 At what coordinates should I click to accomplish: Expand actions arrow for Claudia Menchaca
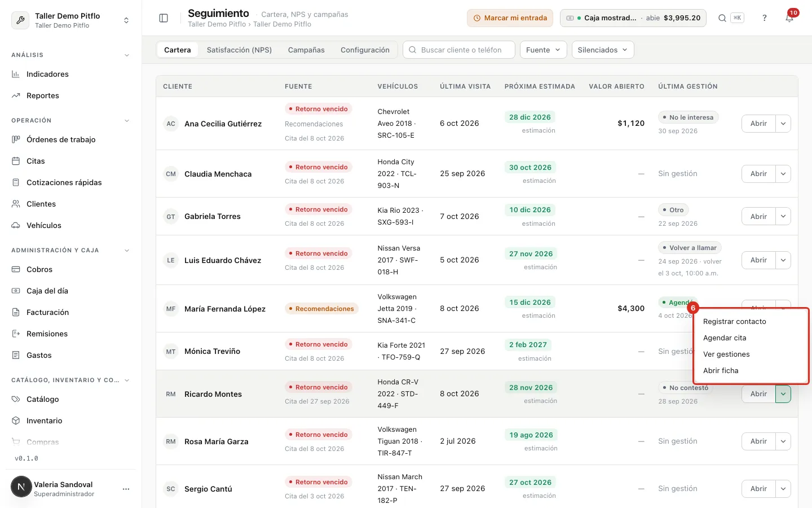coord(783,174)
